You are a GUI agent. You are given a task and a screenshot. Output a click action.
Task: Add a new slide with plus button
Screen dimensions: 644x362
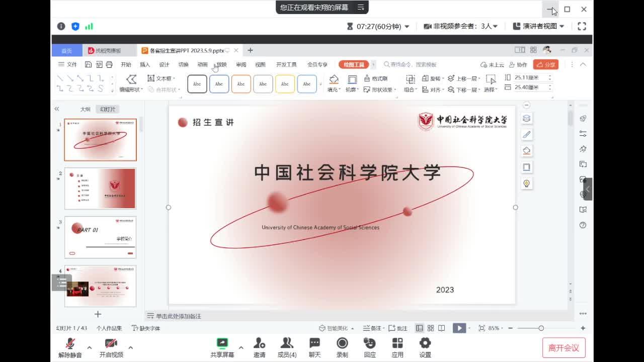click(98, 314)
